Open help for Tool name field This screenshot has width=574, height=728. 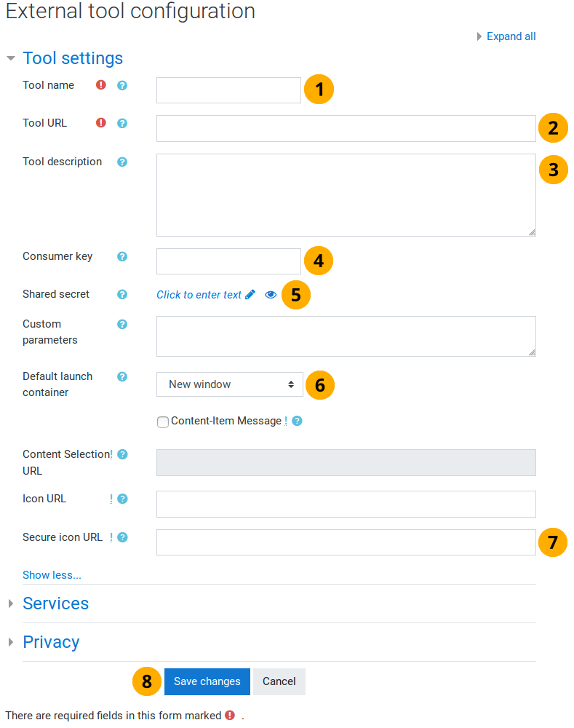coord(122,85)
